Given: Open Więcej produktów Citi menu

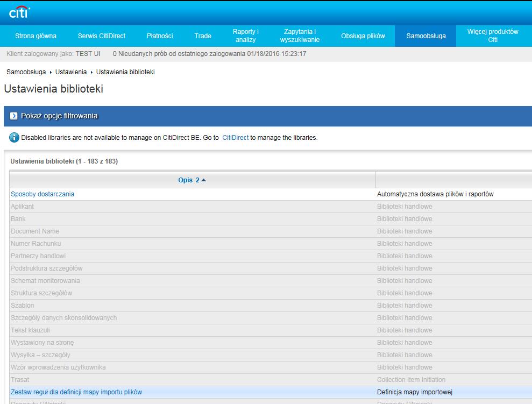Looking at the screenshot, I should click(493, 36).
